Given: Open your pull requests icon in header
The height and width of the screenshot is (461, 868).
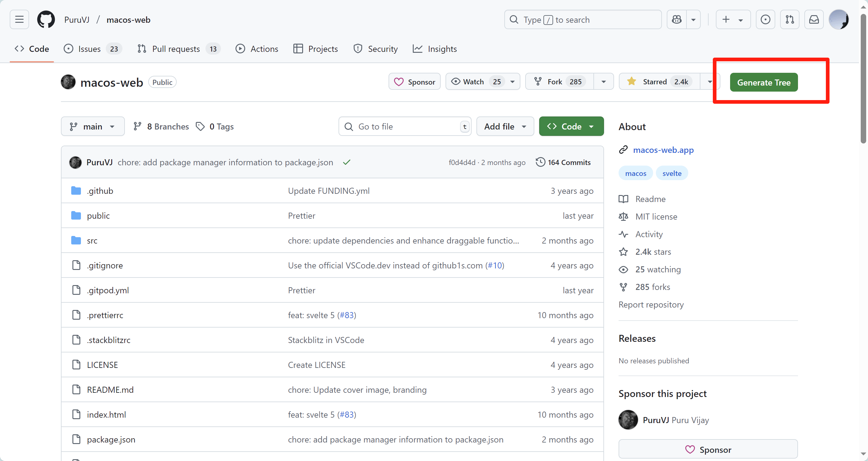Looking at the screenshot, I should [x=790, y=19].
